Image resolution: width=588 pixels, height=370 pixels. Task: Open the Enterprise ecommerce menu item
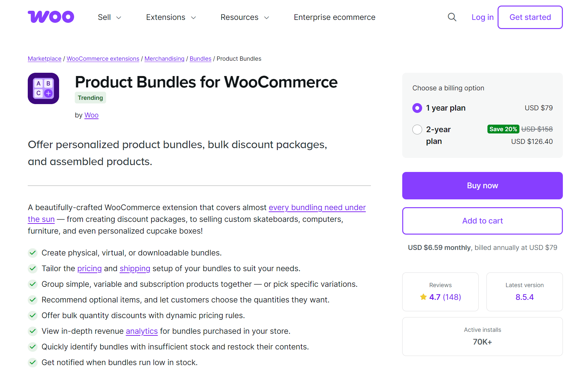(334, 17)
